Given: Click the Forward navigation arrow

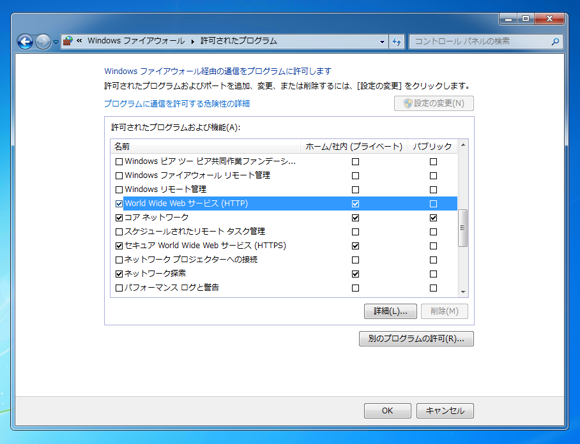Looking at the screenshot, I should click(43, 41).
